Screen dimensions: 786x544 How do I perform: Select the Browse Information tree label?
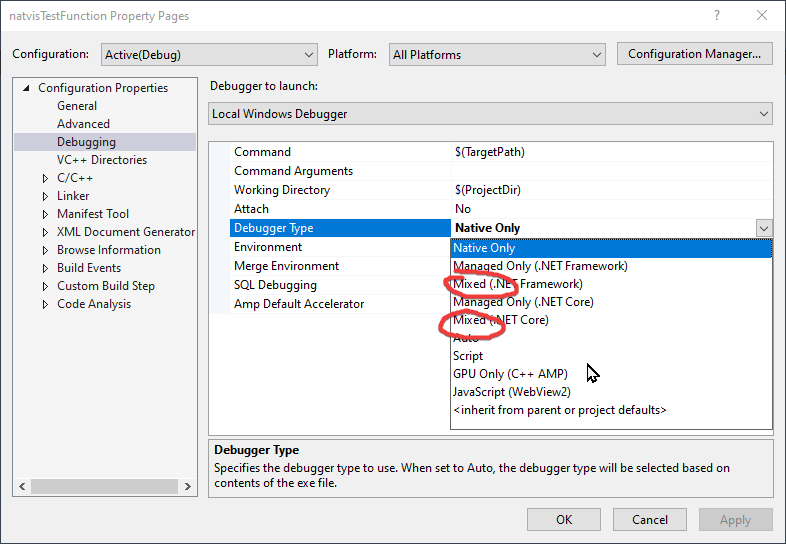point(109,250)
